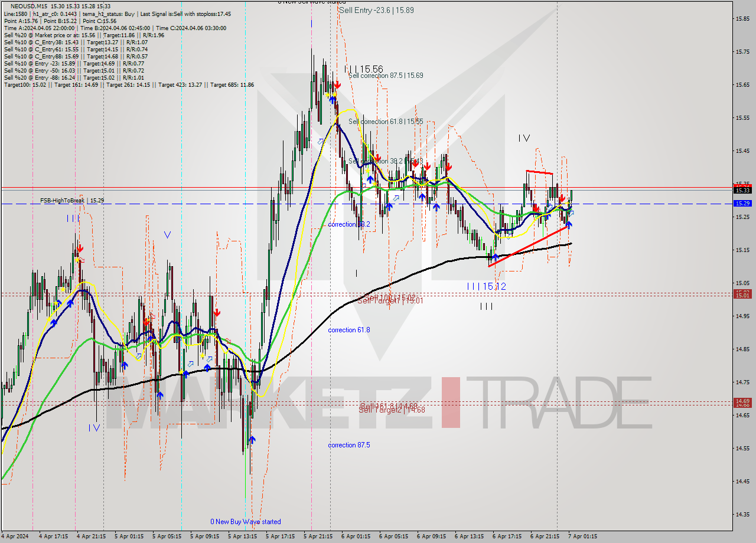Click the '5 Apr 09:15' time axis label

coord(204,537)
